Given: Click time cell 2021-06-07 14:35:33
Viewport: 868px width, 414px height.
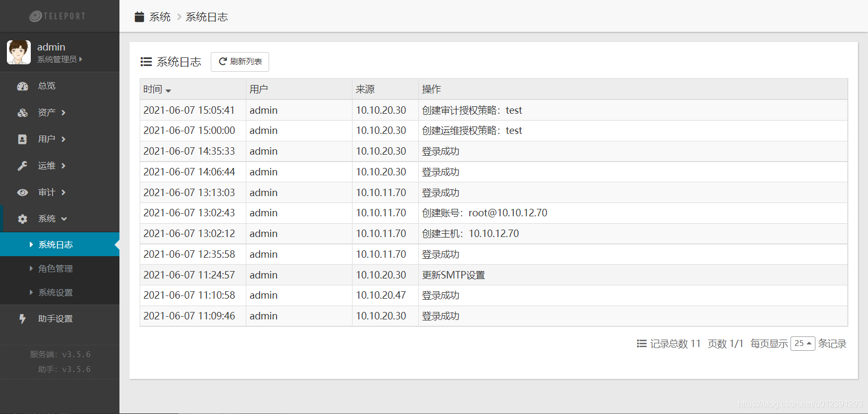Looking at the screenshot, I should coord(189,151).
